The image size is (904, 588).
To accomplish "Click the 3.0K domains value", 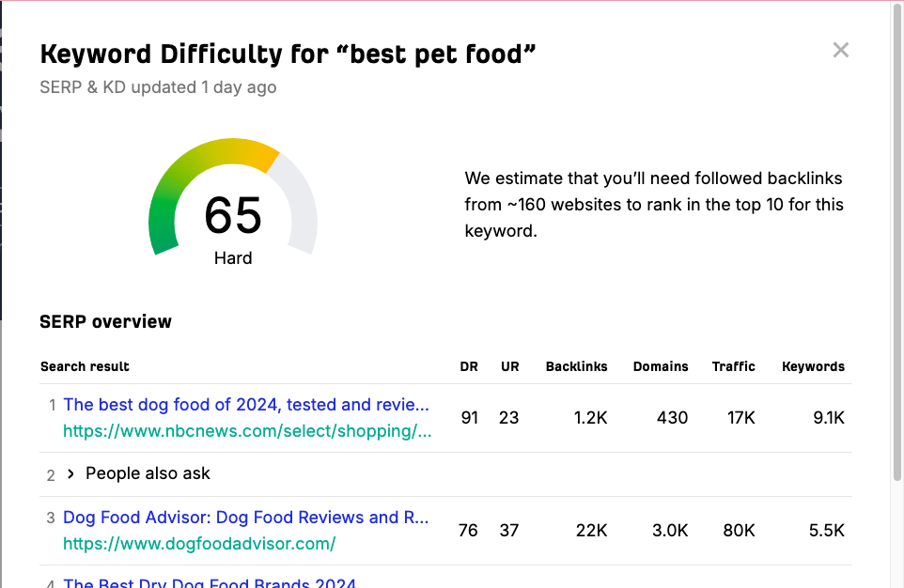I will coord(670,531).
